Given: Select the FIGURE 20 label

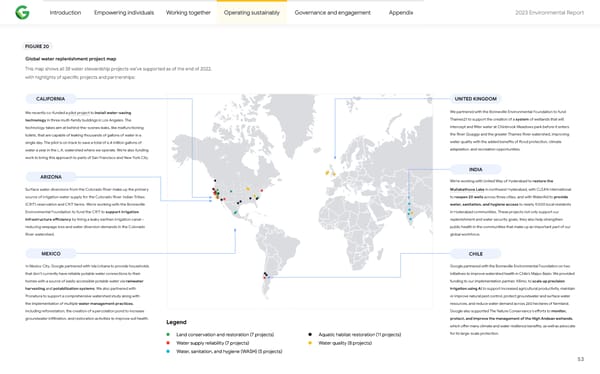Looking at the screenshot, I should [37, 46].
